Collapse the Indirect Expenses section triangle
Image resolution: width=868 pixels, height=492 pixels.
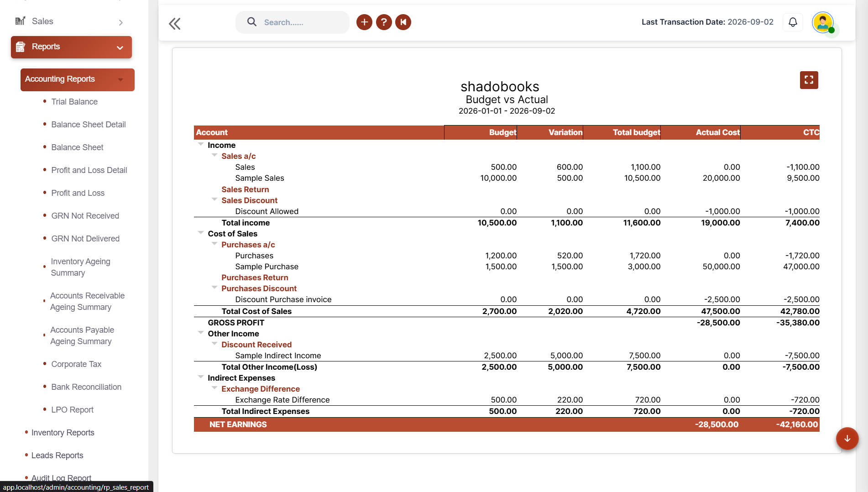201,377
